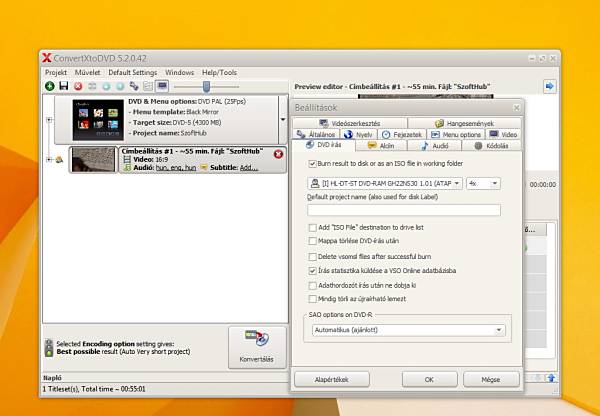
Task: Click the log window toolbar icon
Action: click(148, 86)
